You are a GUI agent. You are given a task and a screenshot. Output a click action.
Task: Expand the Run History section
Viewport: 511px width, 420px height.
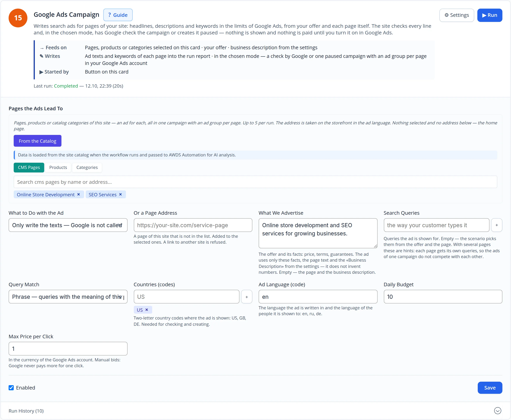(498, 411)
